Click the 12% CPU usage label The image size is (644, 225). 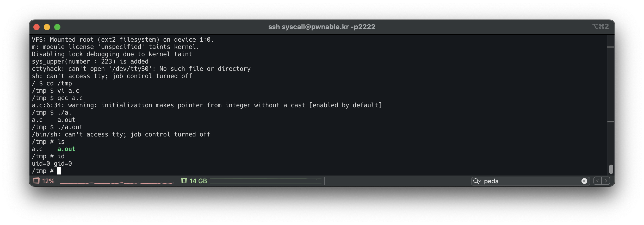(48, 181)
